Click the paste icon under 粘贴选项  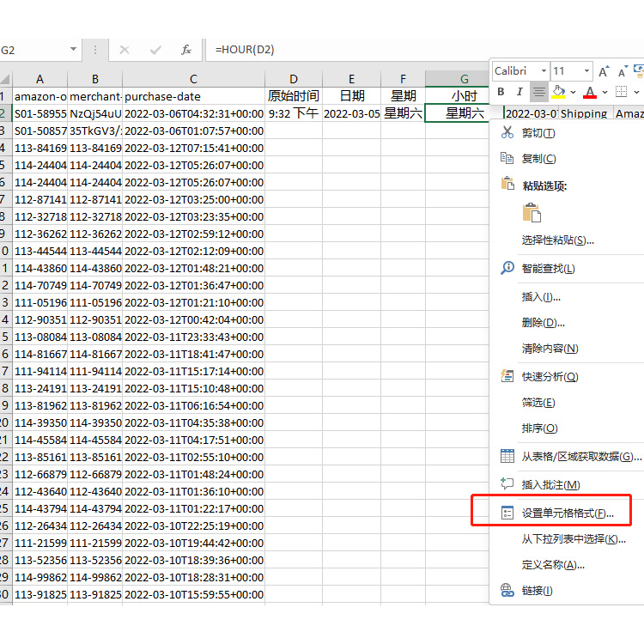tap(532, 213)
